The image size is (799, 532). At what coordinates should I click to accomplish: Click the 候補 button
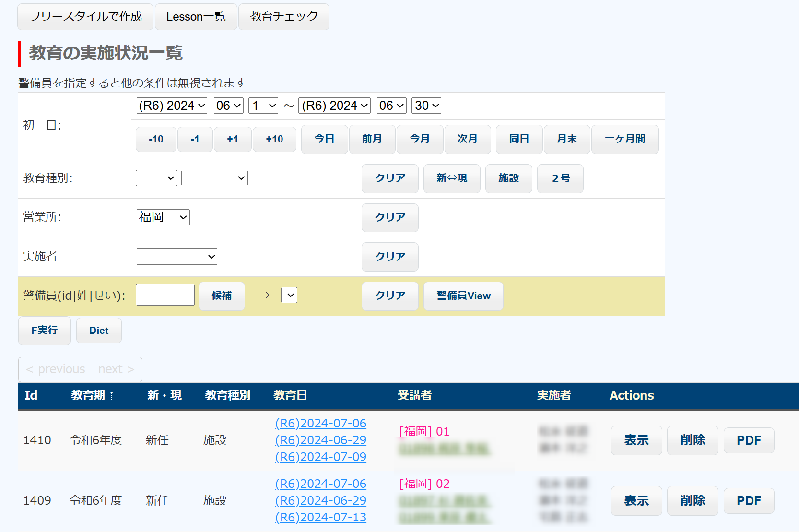222,296
